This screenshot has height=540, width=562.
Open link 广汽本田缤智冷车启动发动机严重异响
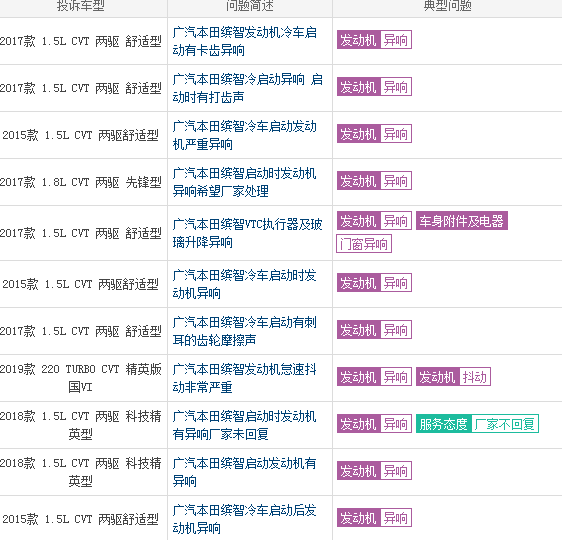[x=245, y=135]
